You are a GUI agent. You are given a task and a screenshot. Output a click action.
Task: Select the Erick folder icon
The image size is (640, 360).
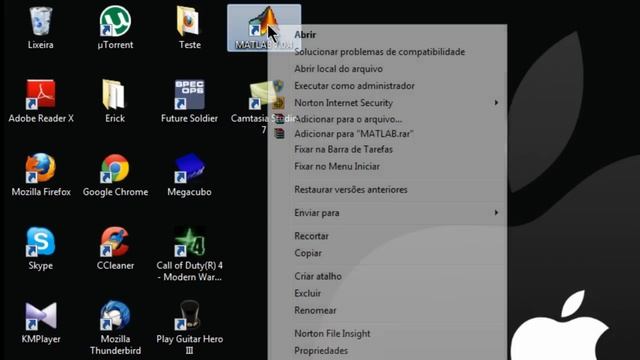point(115,101)
